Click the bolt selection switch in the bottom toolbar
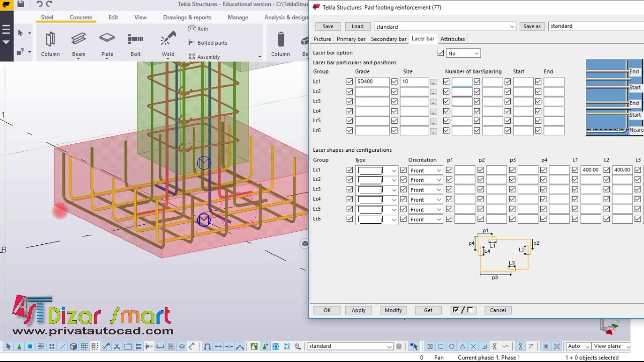This screenshot has width=644, height=362. (149, 346)
